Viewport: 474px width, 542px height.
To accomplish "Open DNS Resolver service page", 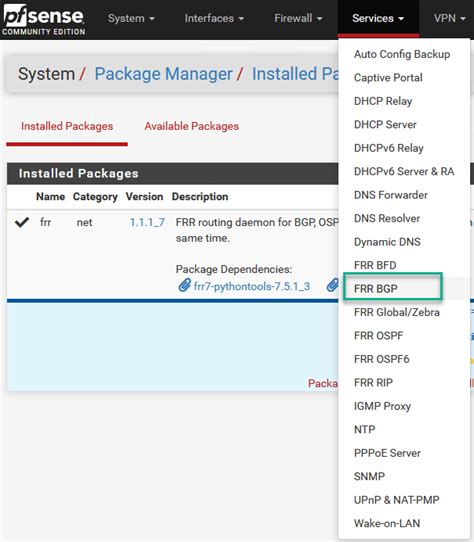I will point(387,218).
